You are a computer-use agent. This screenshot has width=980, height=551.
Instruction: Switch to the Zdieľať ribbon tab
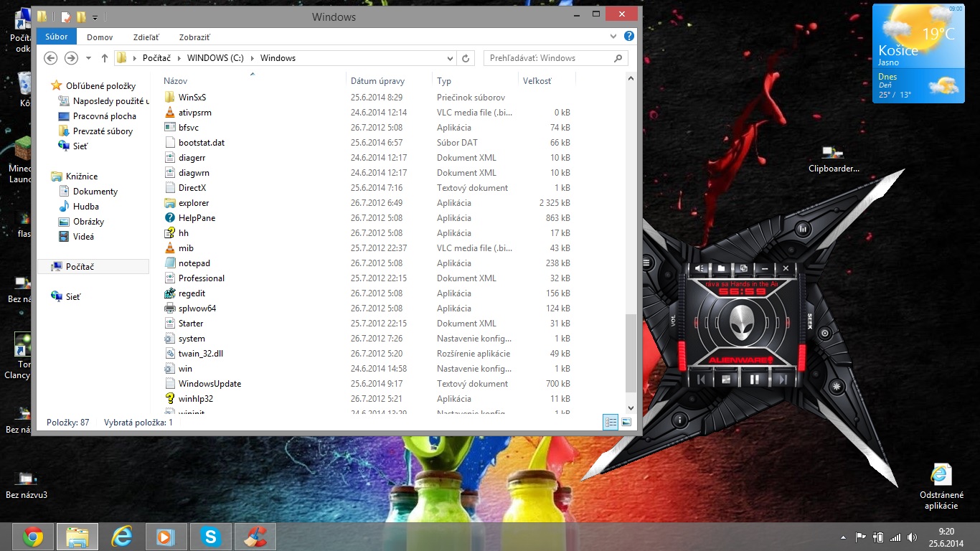[x=146, y=37]
